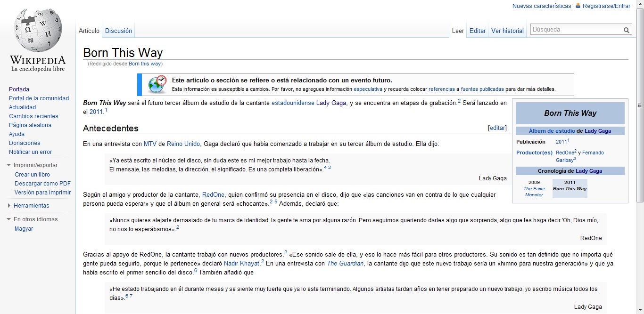Open Donaciones link

tap(25, 143)
